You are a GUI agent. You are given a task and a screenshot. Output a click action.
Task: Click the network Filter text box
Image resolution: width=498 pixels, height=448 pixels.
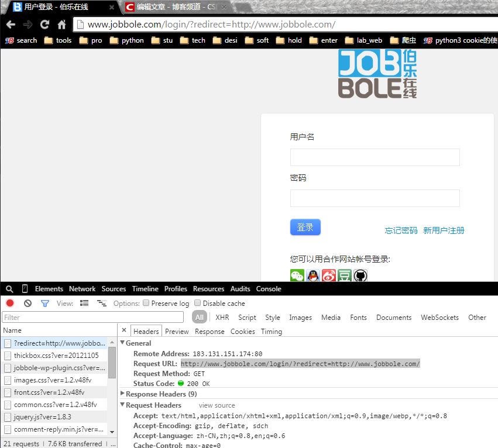coord(92,317)
